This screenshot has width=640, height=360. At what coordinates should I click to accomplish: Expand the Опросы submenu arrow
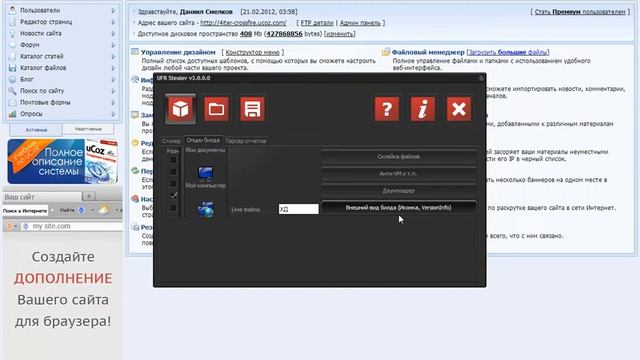113,114
